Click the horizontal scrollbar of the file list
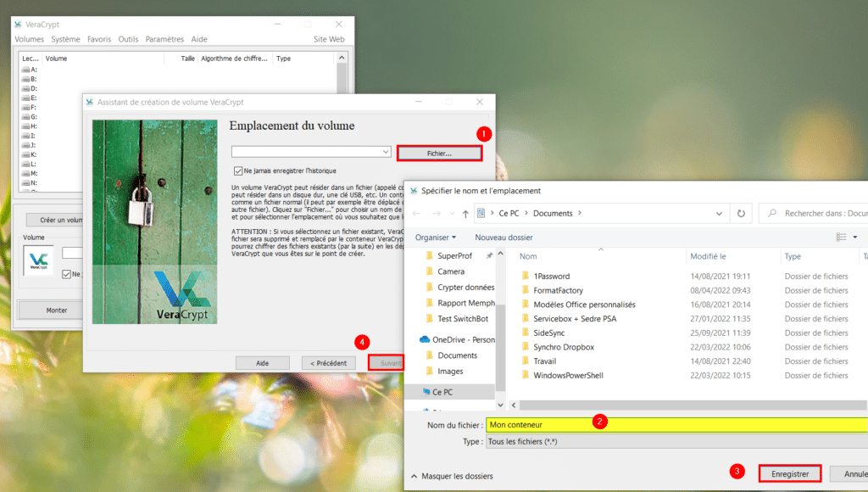Viewport: 868px width, 492px height. (692, 405)
